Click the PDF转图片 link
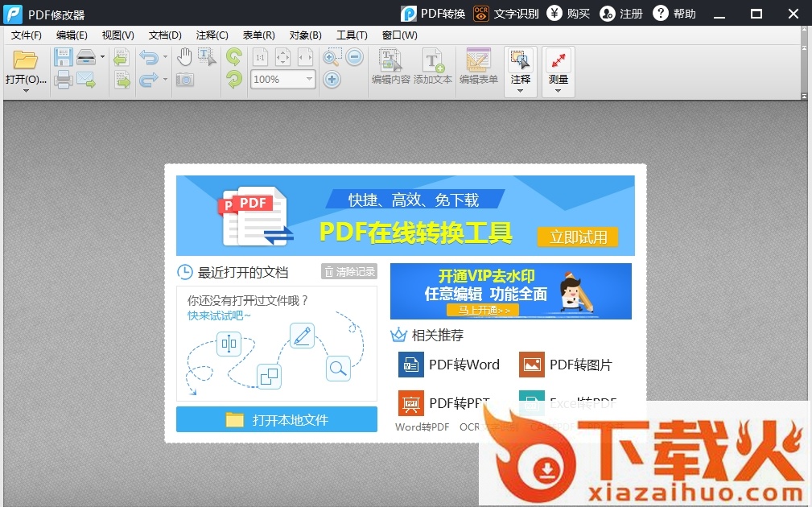The height and width of the screenshot is (507, 812). point(566,365)
